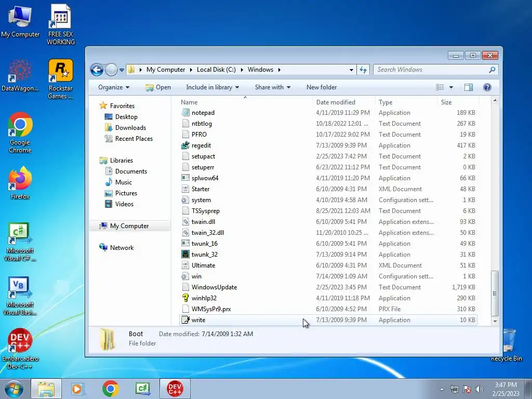
Task: Open the view options dropdown arrow
Action: (451, 87)
